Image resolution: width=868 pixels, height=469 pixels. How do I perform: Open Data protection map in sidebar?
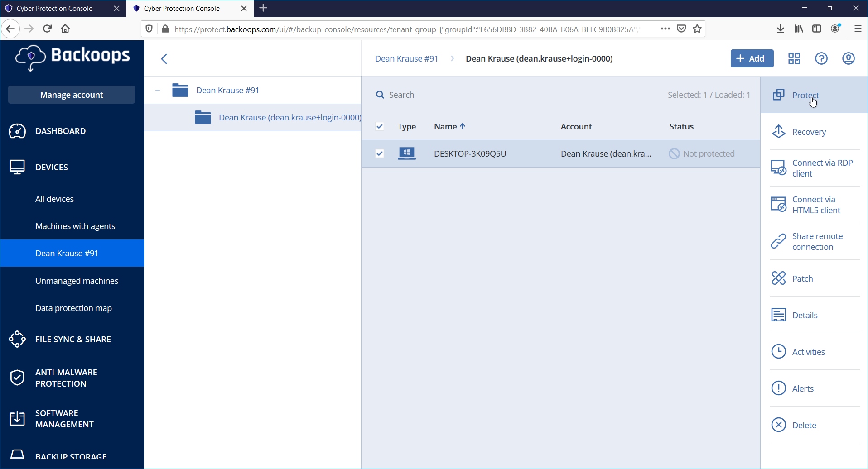(x=73, y=308)
